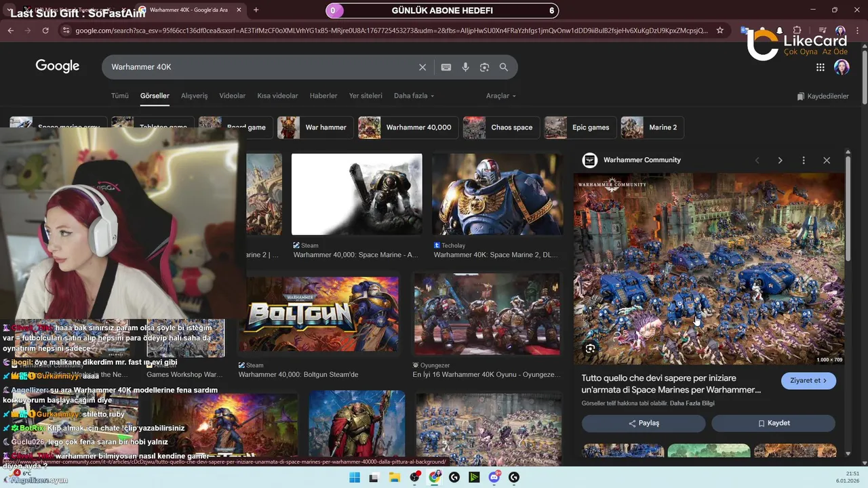Select the Chaos space filter chip
Screen dimensions: 868x488
[501, 127]
